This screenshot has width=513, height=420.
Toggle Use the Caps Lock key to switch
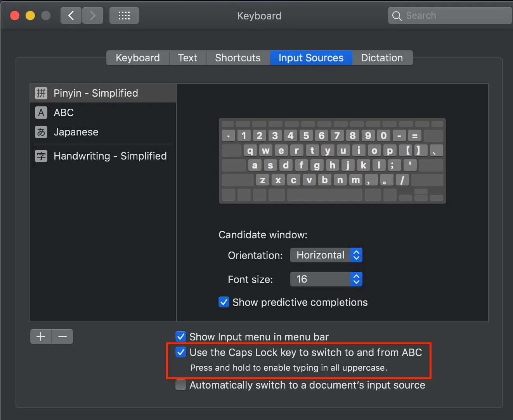(181, 352)
